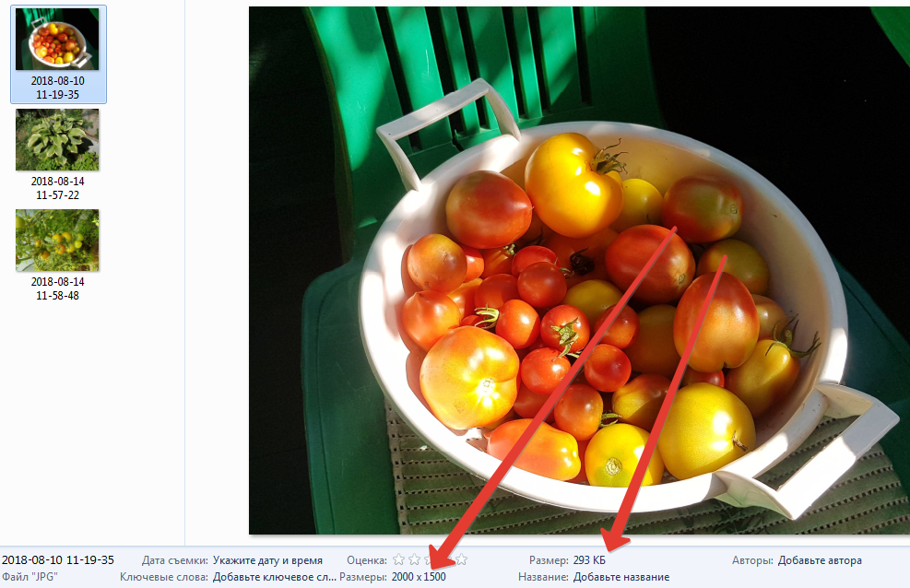Set rating to one star
The height and width of the screenshot is (588, 910).
(x=398, y=559)
